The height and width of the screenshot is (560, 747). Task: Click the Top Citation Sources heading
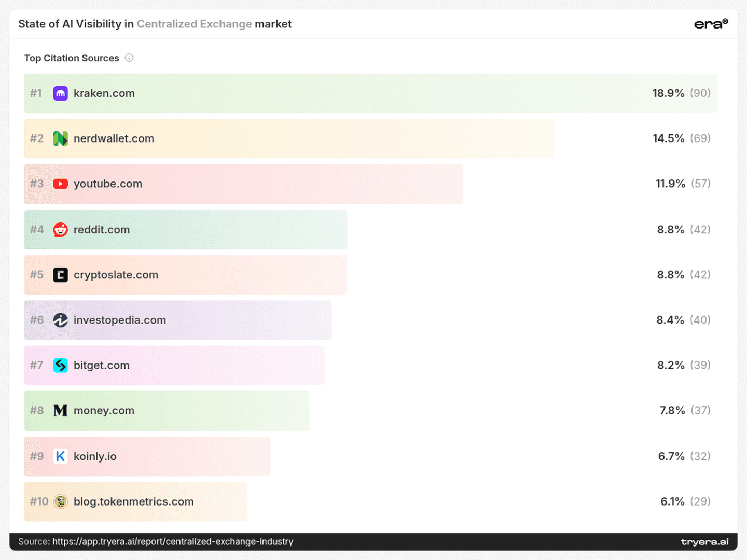point(72,58)
